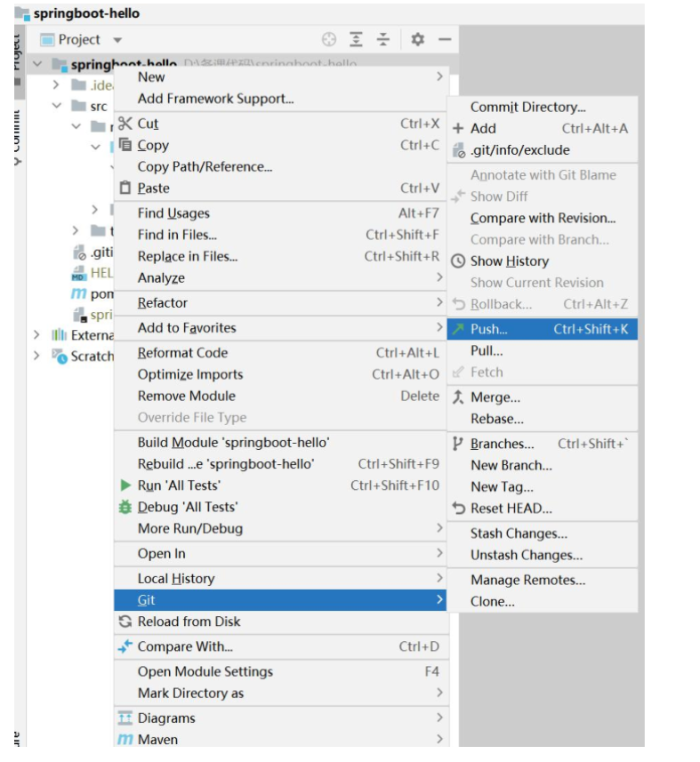This screenshot has width=700, height=762.
Task: Expand the Scratches node
Action: (36, 356)
